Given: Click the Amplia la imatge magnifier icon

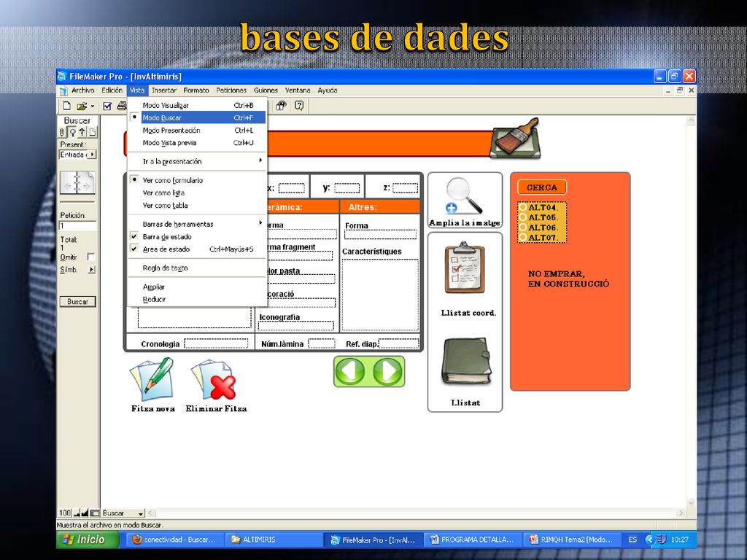Looking at the screenshot, I should 465,195.
